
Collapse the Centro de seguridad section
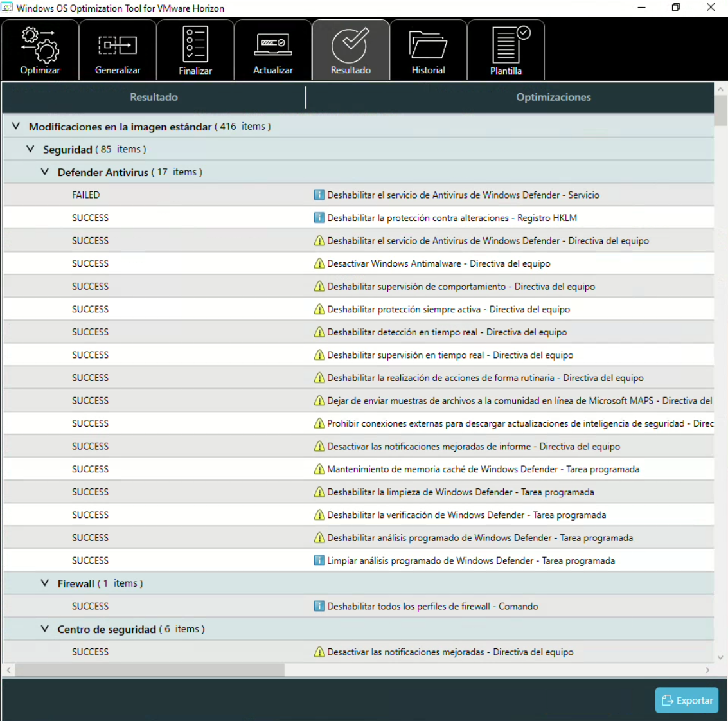45,629
